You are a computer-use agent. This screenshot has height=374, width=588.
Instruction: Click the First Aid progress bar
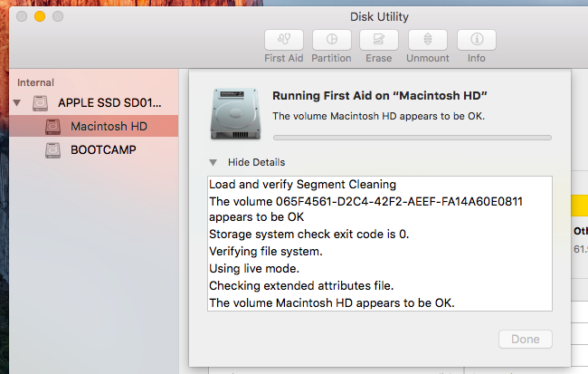click(412, 138)
